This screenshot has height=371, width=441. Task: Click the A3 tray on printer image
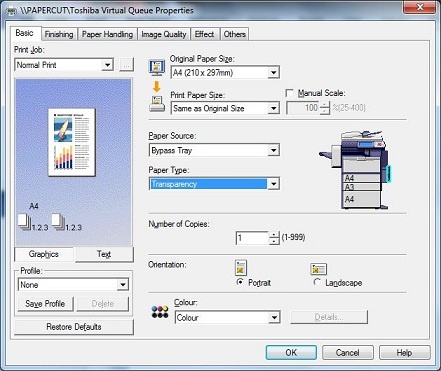(x=362, y=187)
